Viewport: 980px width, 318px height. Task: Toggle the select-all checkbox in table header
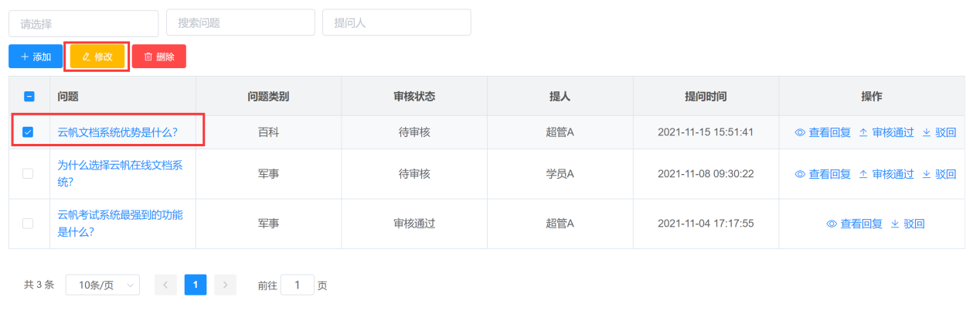pyautogui.click(x=29, y=97)
